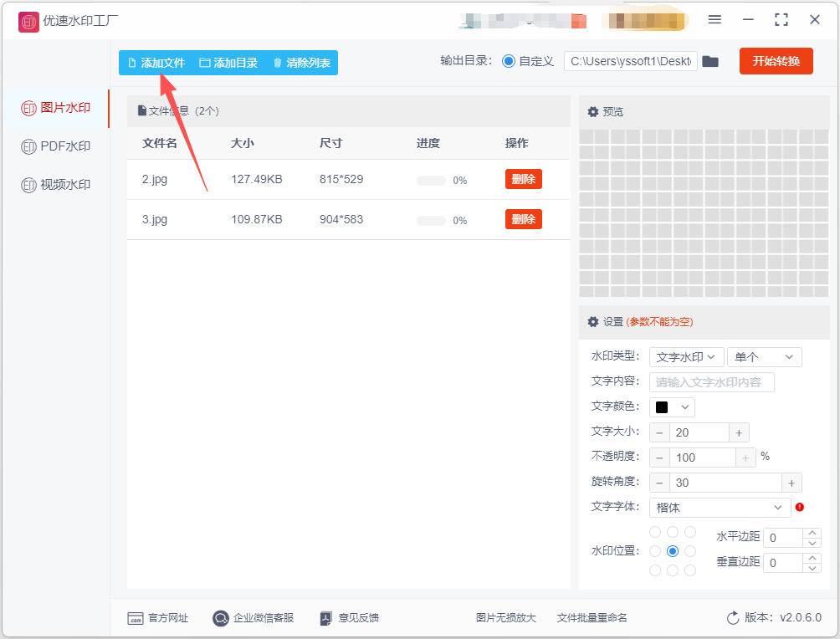Select top-right watermark position

coord(690,532)
